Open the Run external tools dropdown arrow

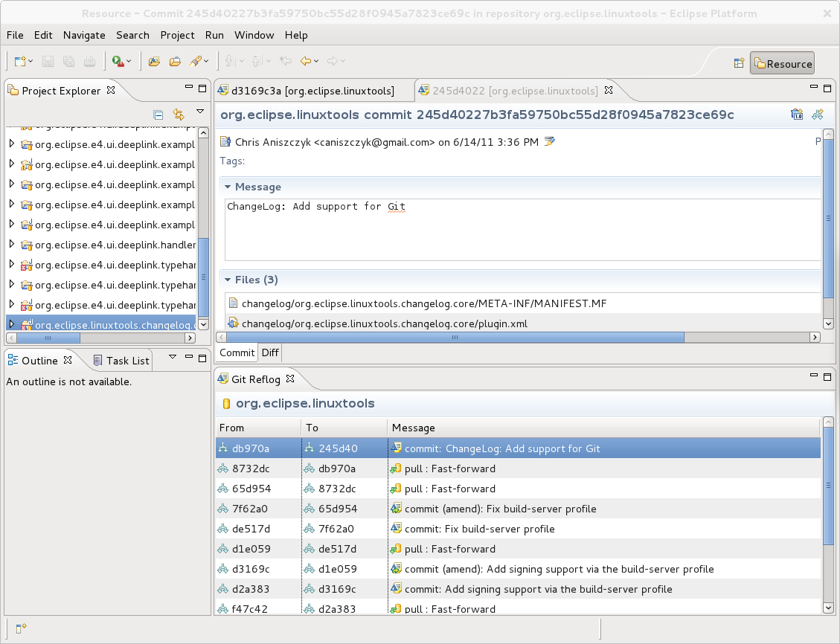(129, 61)
